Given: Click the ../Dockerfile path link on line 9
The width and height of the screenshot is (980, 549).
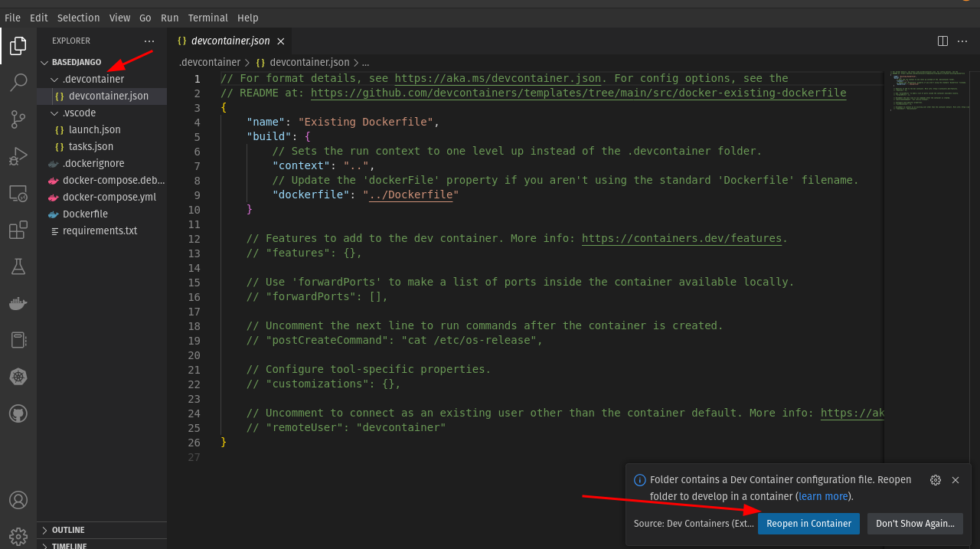Looking at the screenshot, I should coord(410,194).
